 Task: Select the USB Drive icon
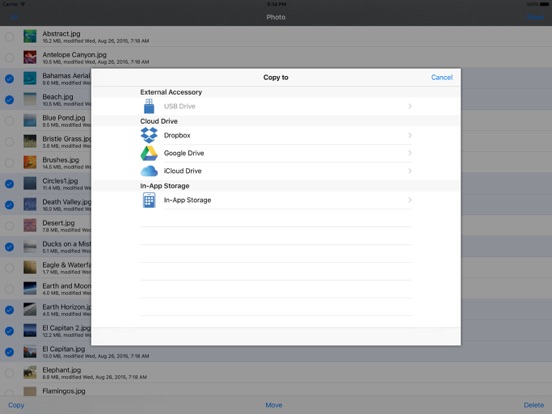[x=149, y=106]
